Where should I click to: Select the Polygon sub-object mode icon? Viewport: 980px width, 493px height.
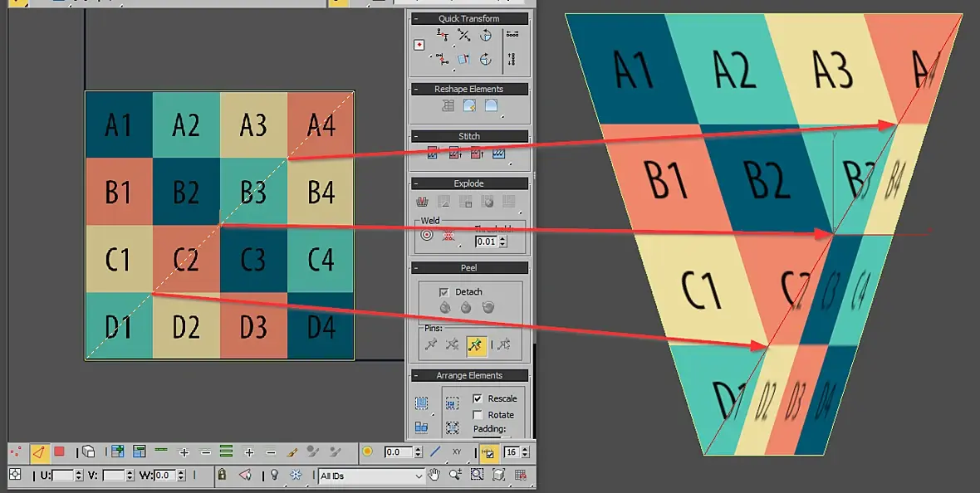59,452
